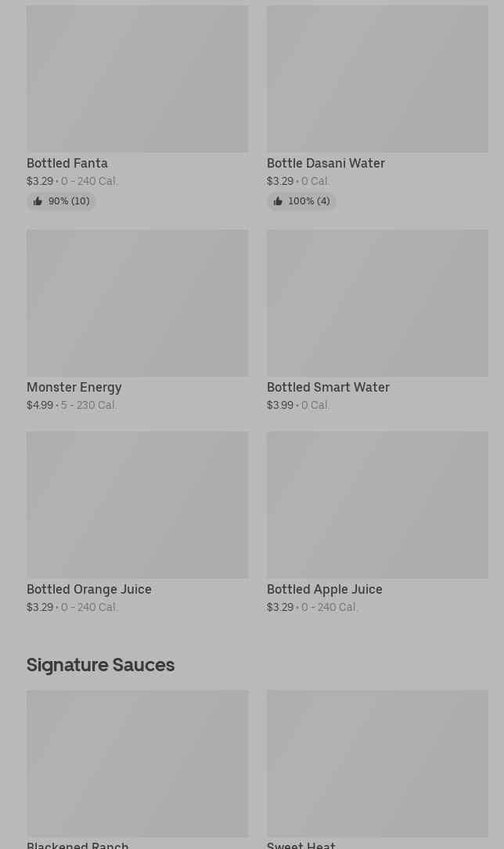Select the Sweet Heat sauce image
504x849 pixels.
click(377, 763)
